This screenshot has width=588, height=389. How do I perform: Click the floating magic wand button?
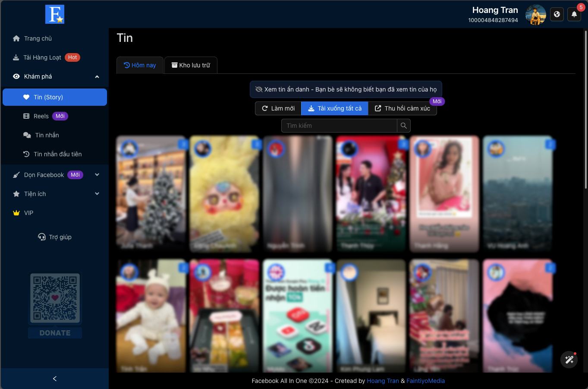(569, 360)
